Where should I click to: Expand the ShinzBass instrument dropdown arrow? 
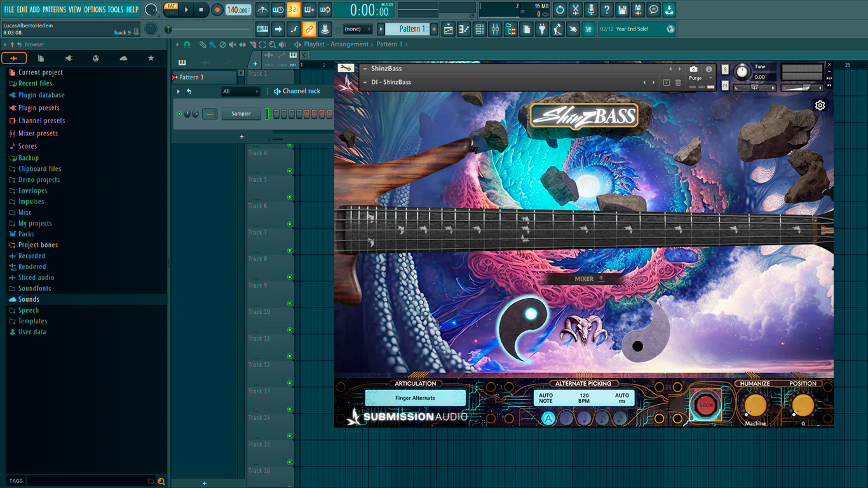tap(365, 69)
